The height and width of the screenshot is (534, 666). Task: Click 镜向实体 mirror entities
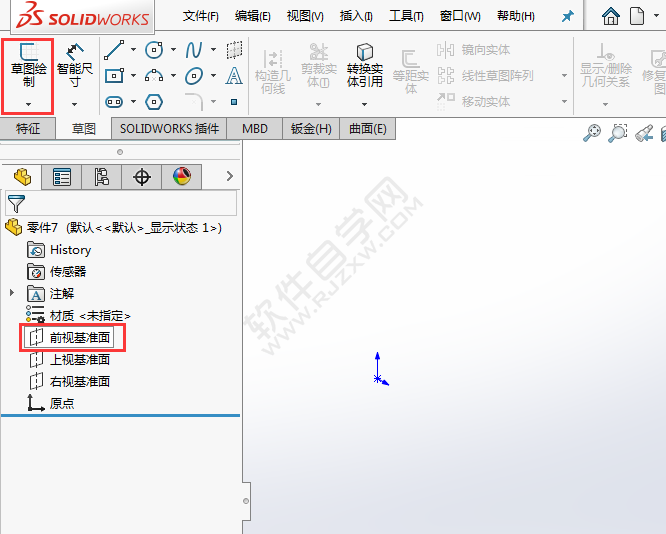[474, 50]
